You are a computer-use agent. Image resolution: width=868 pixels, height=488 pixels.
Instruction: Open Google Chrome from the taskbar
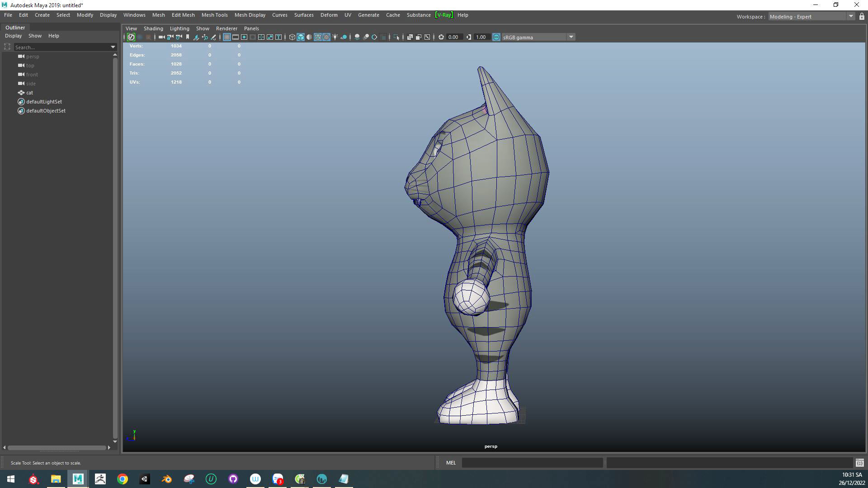coord(123,479)
